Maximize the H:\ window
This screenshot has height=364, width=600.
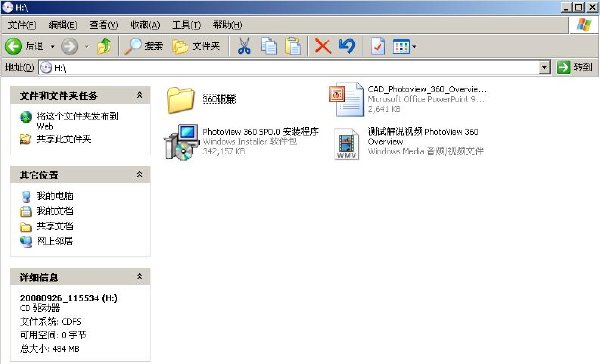tap(579, 7)
